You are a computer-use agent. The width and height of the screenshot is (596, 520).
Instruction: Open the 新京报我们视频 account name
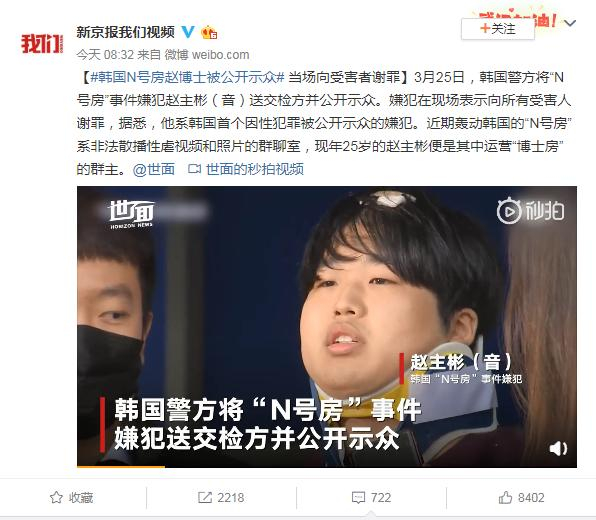point(125,32)
